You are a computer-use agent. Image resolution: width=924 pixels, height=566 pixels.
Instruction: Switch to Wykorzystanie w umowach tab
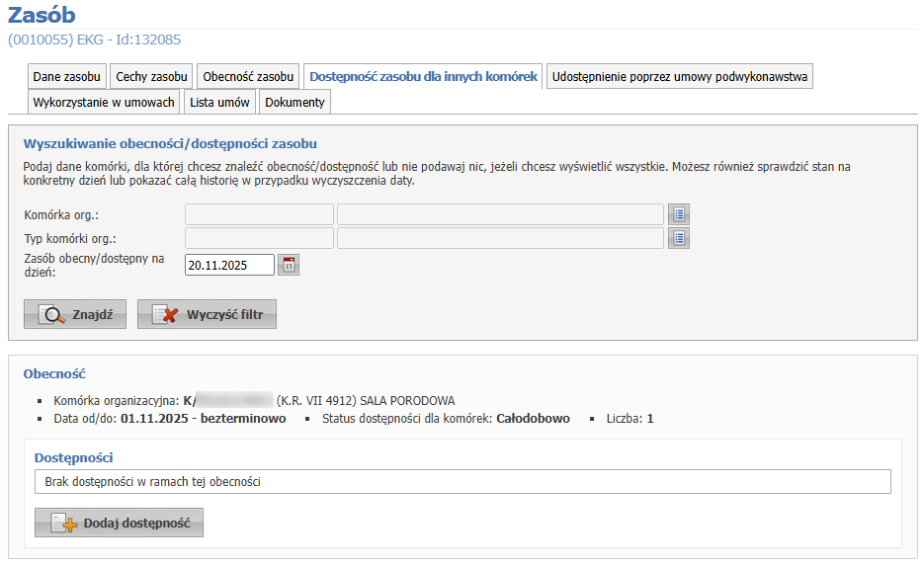click(x=104, y=103)
